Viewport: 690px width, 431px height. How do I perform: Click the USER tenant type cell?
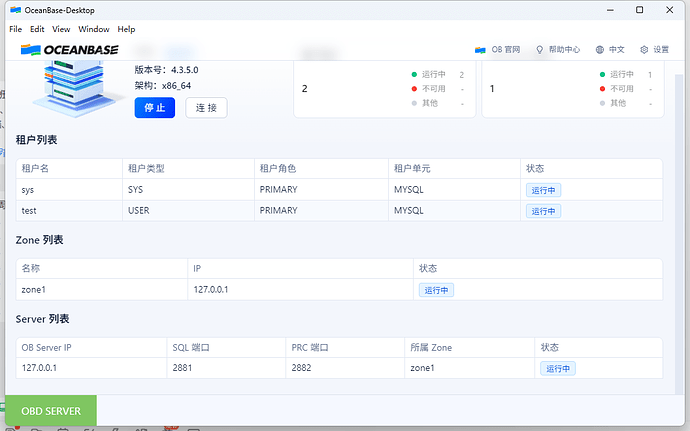pyautogui.click(x=188, y=211)
